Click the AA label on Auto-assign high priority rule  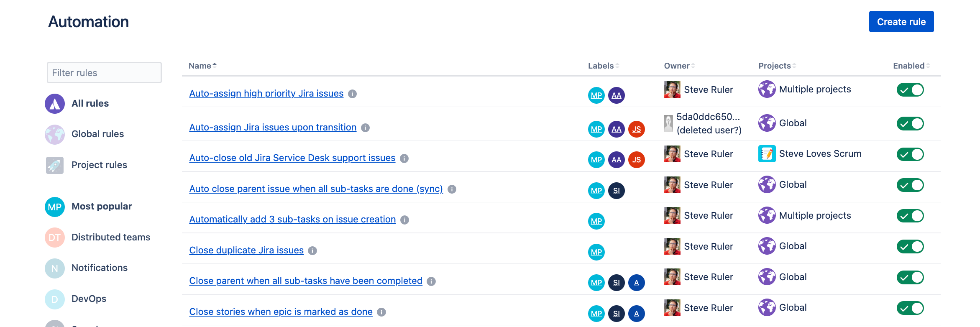coord(616,95)
